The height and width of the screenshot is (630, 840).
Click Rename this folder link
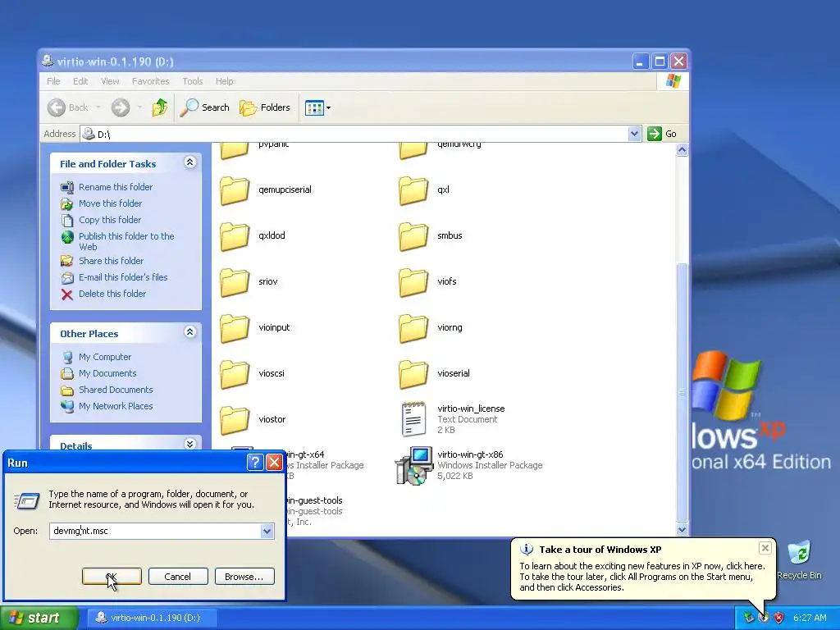click(116, 187)
